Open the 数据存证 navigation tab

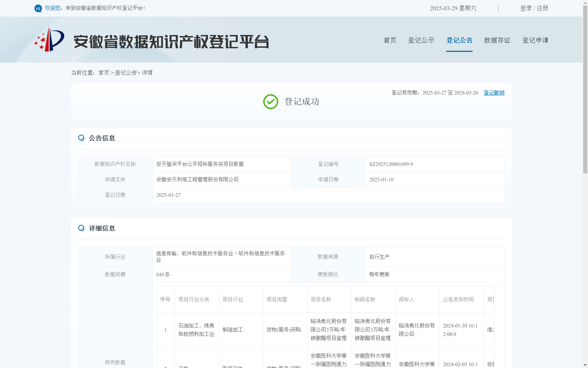coord(497,40)
